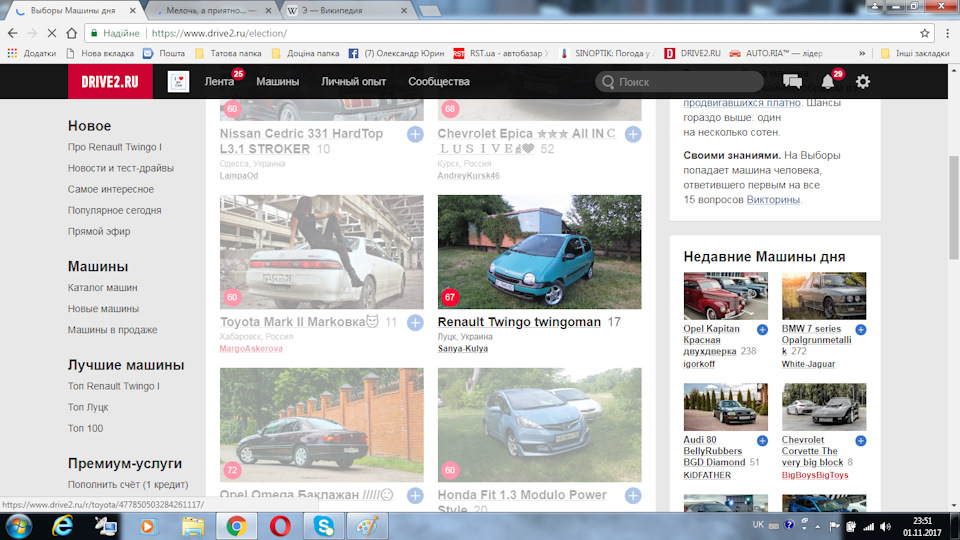Open Інші закладки bookmarks folder

pyautogui.click(x=915, y=53)
